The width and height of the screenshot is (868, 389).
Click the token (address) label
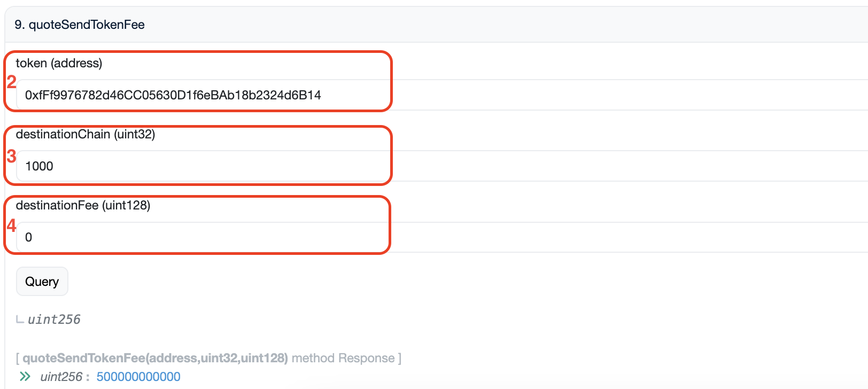pyautogui.click(x=59, y=63)
